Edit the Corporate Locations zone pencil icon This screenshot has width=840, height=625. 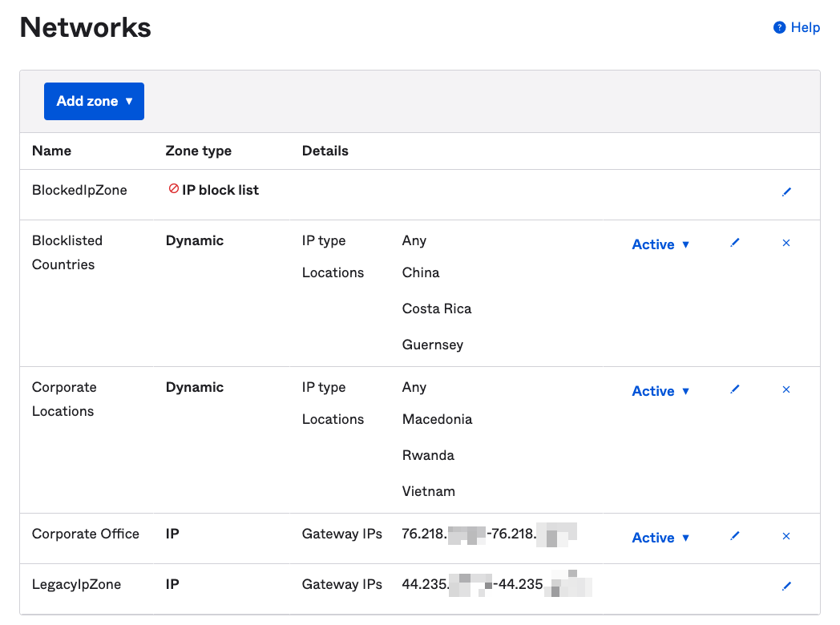click(734, 389)
